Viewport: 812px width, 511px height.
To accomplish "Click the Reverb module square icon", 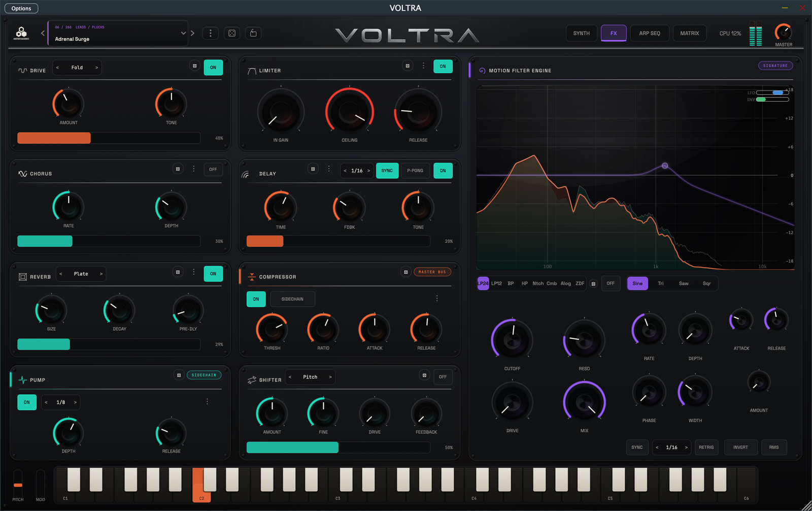I will point(22,277).
